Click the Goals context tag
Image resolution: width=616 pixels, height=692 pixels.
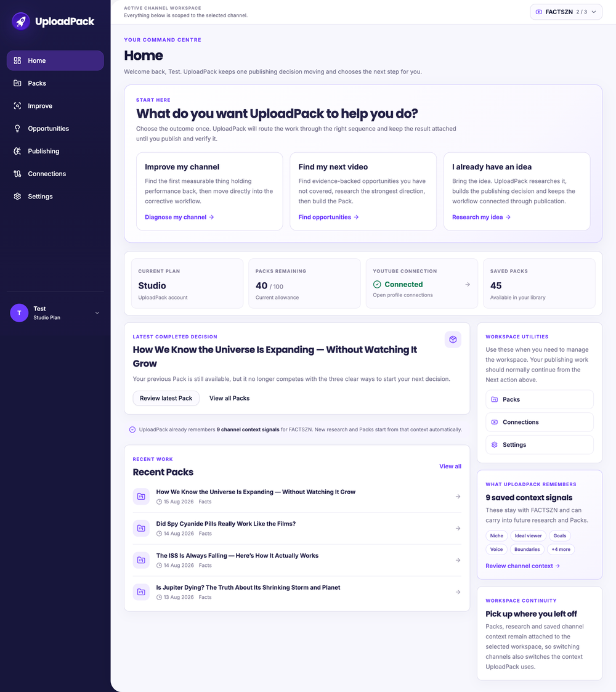point(559,535)
